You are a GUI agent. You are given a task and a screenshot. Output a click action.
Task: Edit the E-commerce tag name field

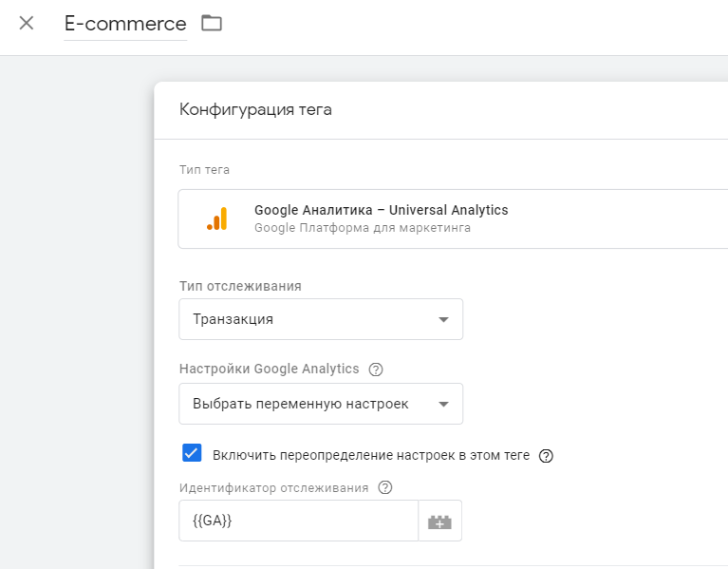(x=125, y=24)
